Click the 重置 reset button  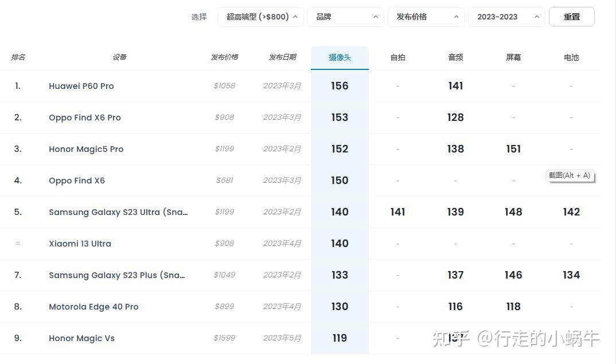[571, 17]
